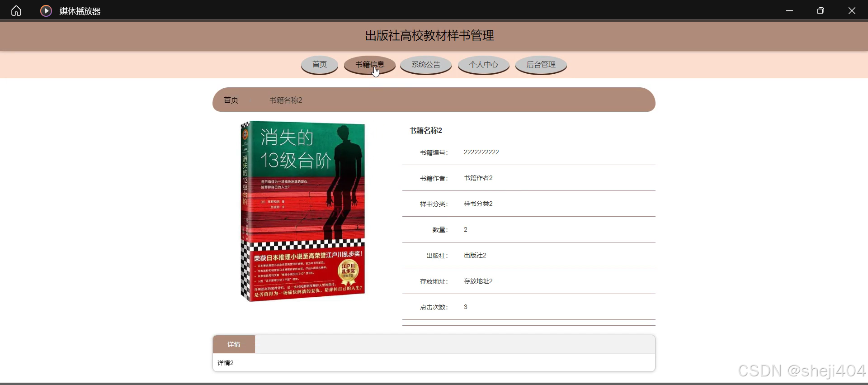Click the 书籍作者: label
This screenshot has width=868, height=385.
434,179
